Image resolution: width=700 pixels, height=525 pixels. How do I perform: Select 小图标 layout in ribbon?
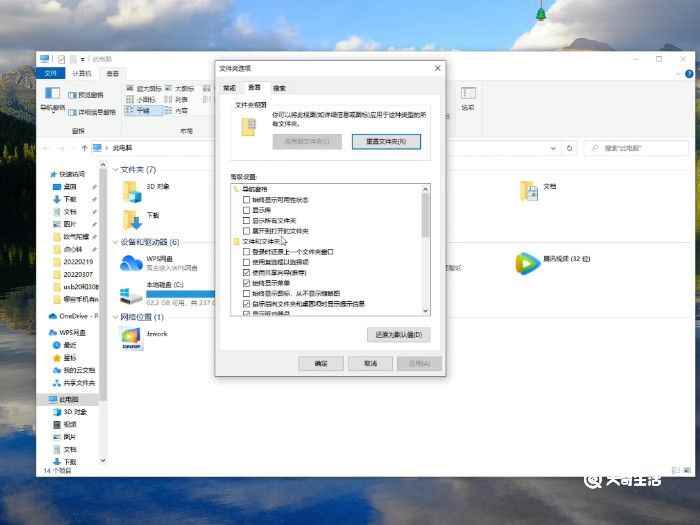tap(141, 99)
